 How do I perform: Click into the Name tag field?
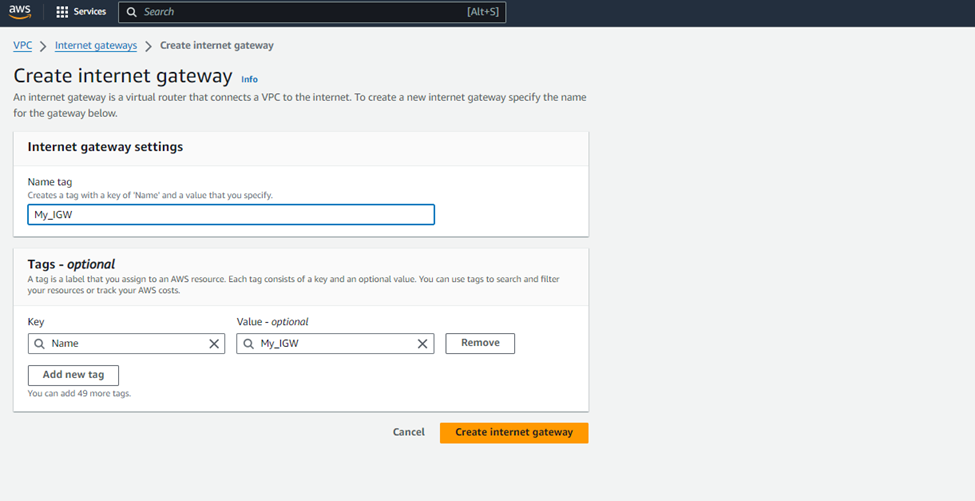231,214
